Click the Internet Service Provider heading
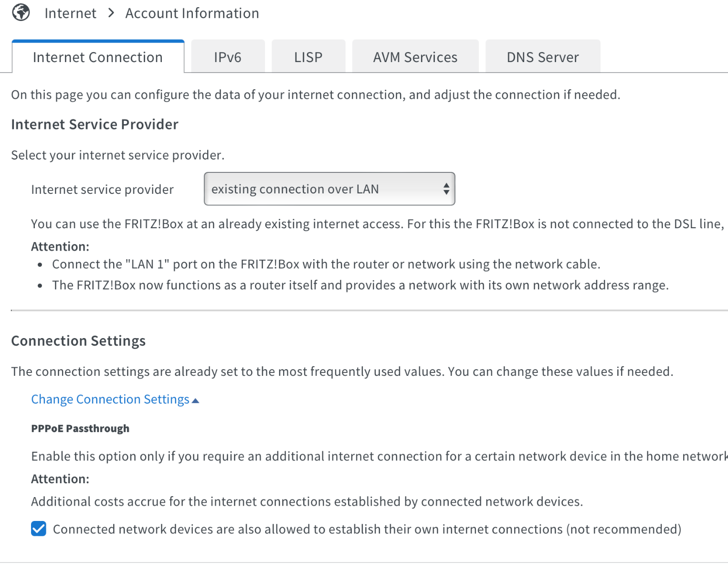 pyautogui.click(x=95, y=124)
